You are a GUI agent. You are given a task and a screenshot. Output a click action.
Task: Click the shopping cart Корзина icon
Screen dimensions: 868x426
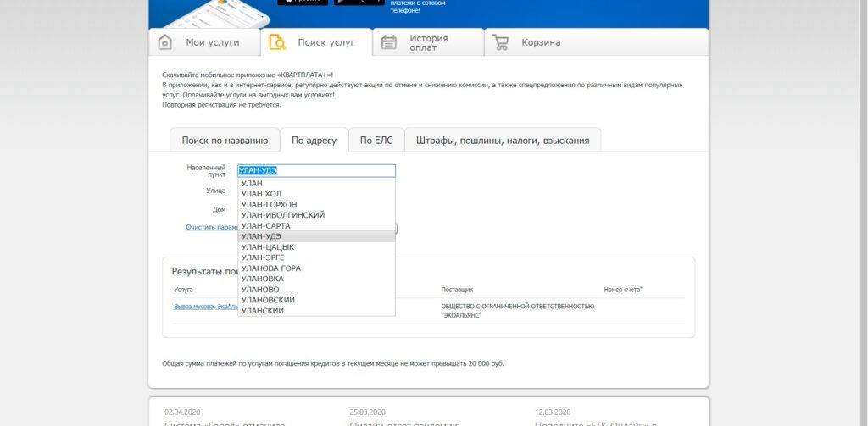[x=501, y=43]
